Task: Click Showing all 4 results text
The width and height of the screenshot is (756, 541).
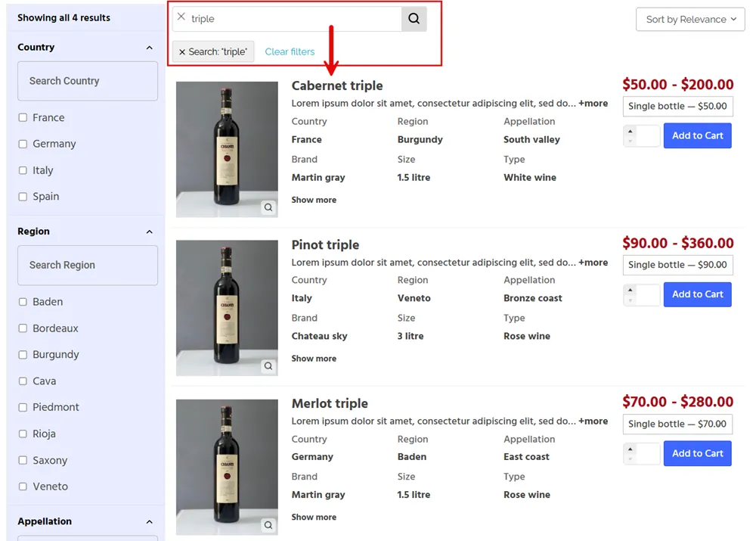Action: click(64, 18)
